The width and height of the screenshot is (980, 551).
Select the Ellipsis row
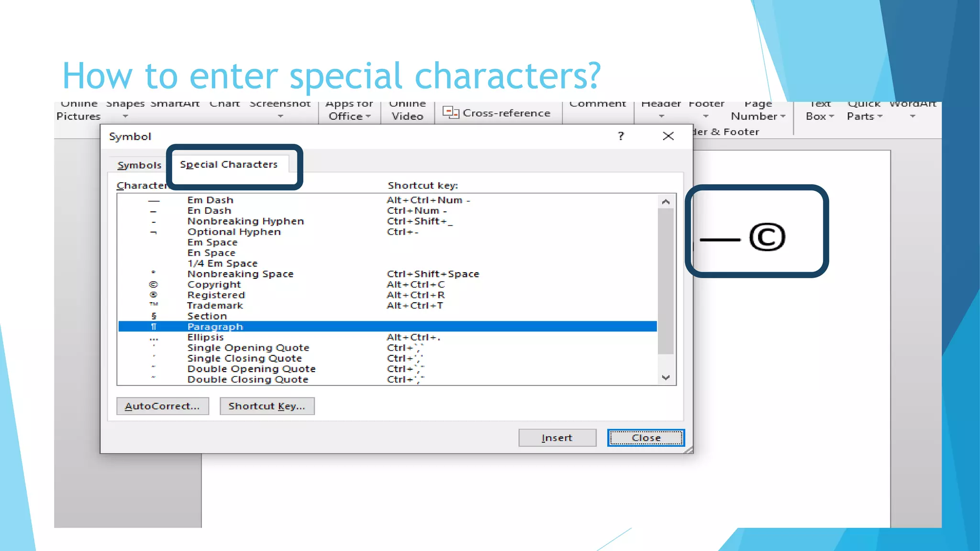388,337
